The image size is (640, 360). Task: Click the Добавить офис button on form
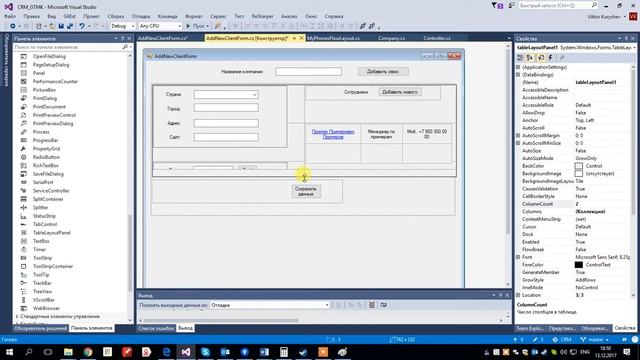pyautogui.click(x=383, y=71)
